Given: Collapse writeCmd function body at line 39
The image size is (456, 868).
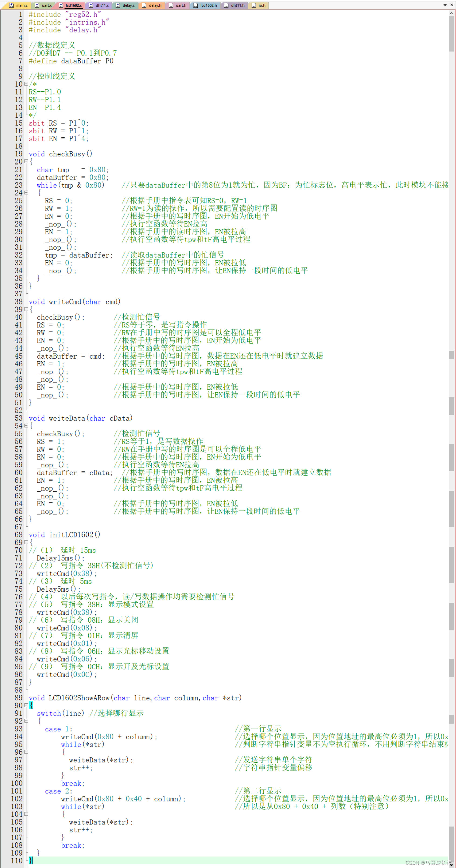Looking at the screenshot, I should point(26,309).
